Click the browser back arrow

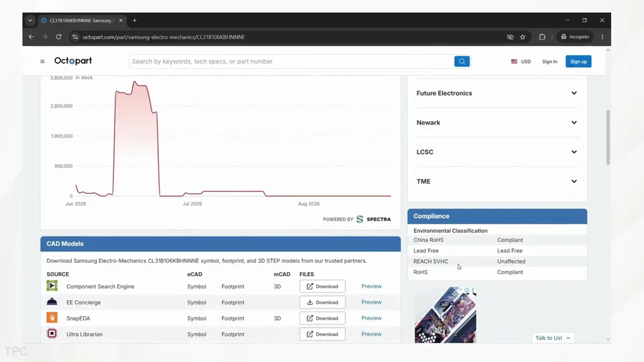[32, 37]
